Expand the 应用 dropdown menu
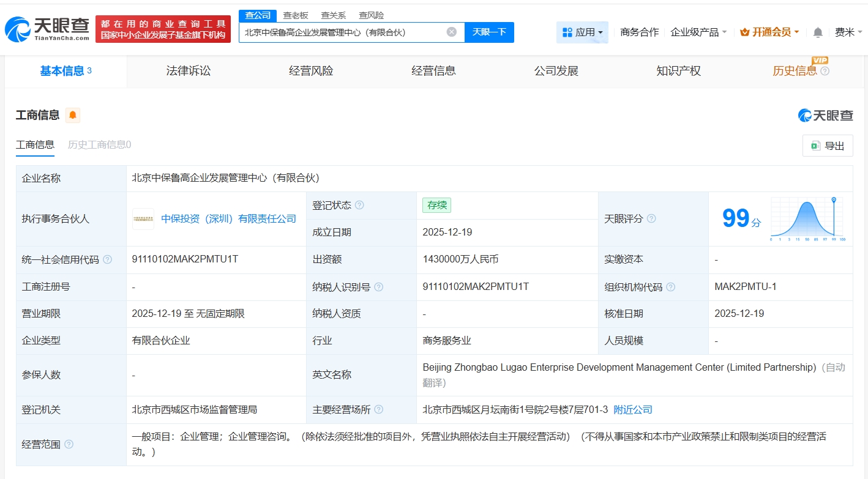Image resolution: width=868 pixels, height=479 pixels. point(582,32)
